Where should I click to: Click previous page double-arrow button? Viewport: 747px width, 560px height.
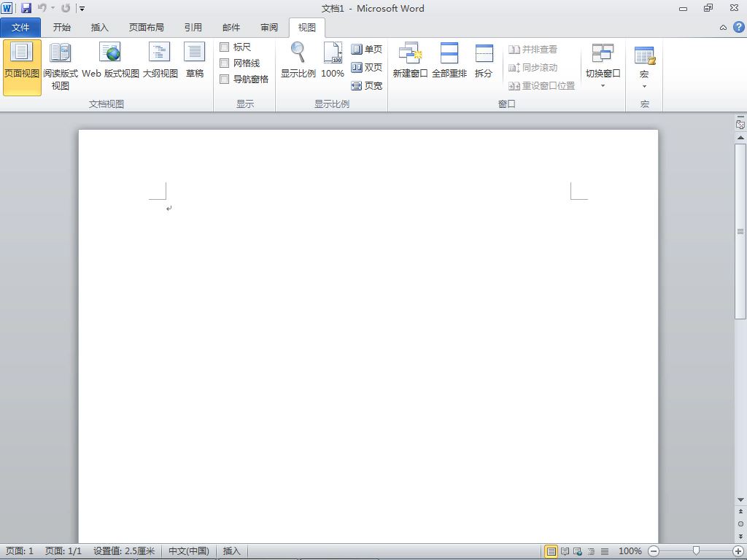(740, 512)
